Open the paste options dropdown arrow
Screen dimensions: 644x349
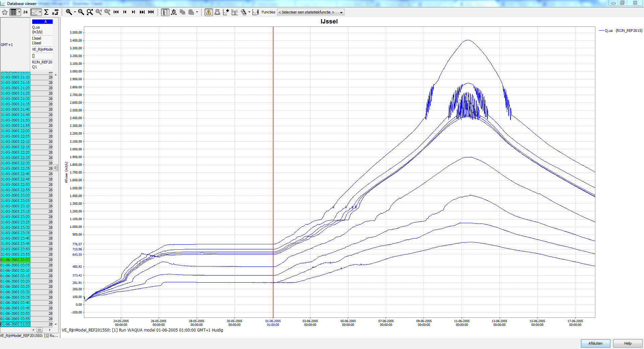click(197, 12)
